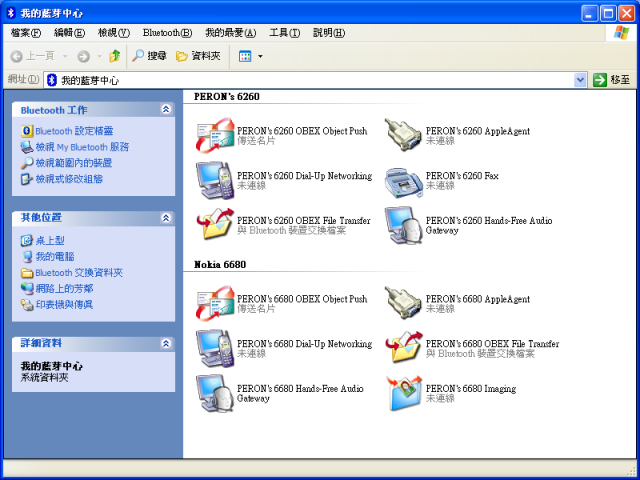640x480 pixels.
Task: Click the 我的電腦 computer icon
Action: (27, 256)
